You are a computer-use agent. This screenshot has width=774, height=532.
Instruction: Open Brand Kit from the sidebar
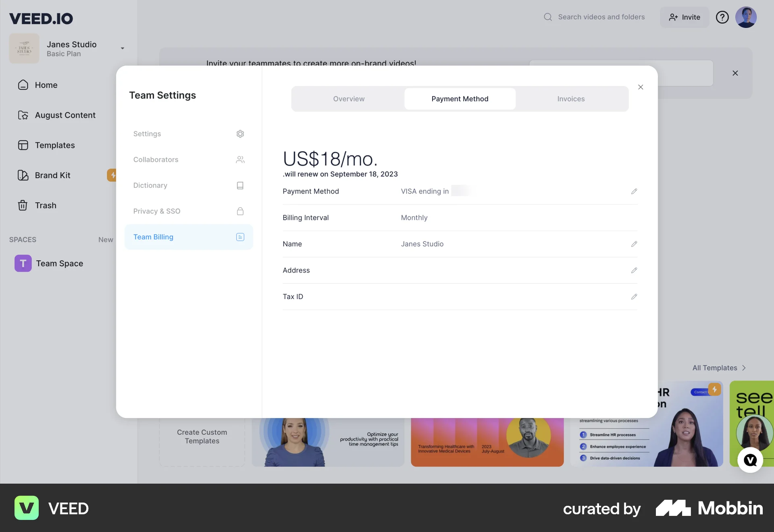[x=23, y=175]
